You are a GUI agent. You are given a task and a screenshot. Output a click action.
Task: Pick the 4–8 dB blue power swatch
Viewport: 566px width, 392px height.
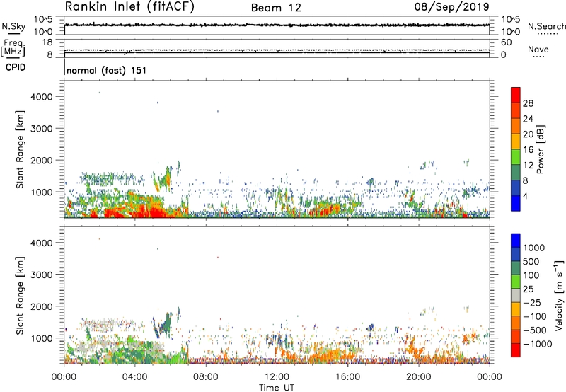tap(516, 188)
